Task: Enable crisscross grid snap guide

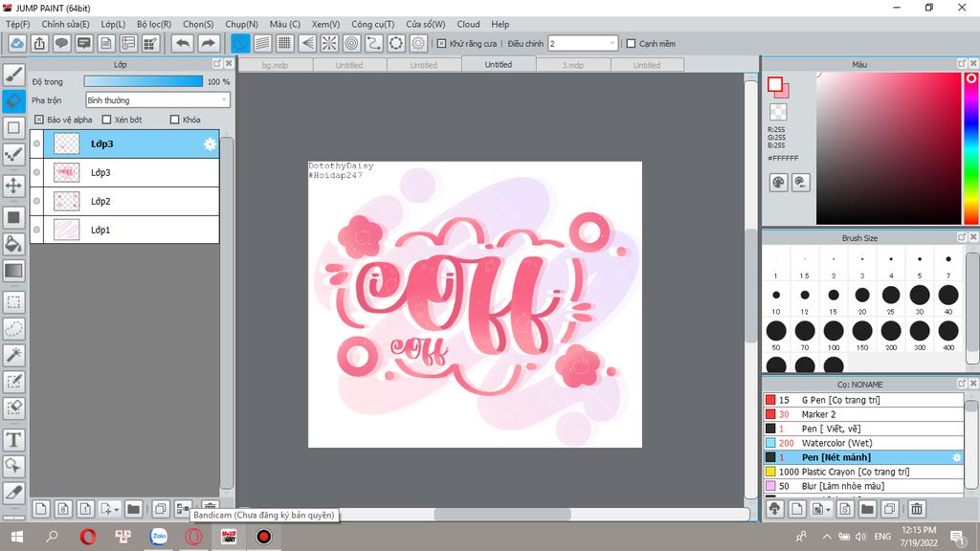Action: [x=285, y=44]
